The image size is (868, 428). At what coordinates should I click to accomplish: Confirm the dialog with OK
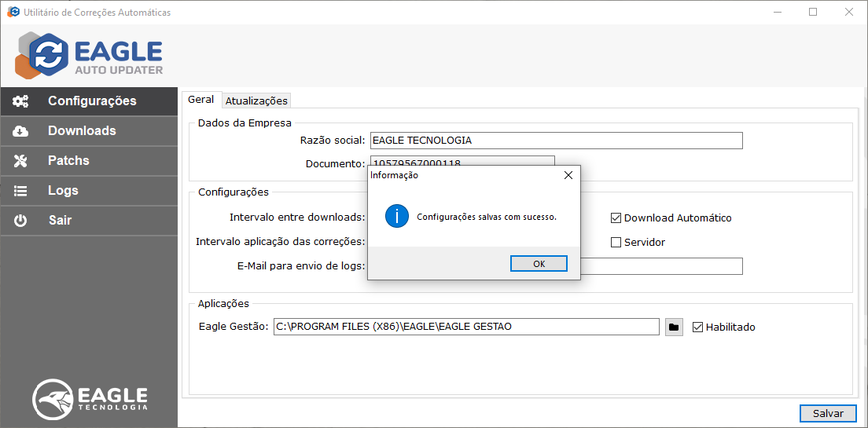tap(539, 264)
